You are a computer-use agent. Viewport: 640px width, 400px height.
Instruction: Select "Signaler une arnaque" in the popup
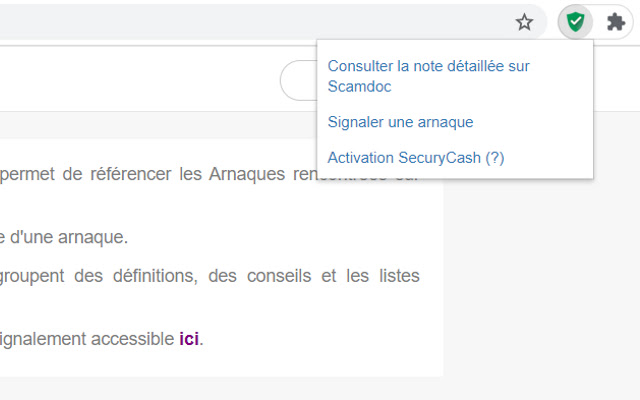click(400, 122)
